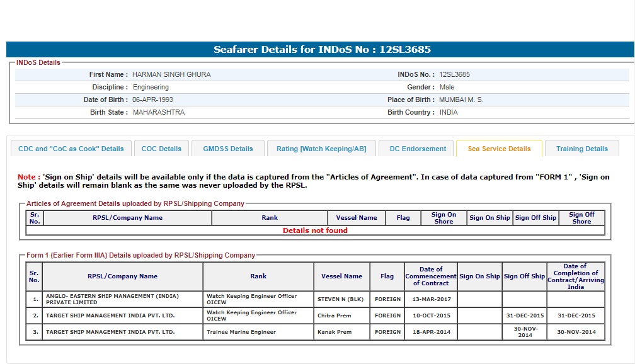Select the first name HARMAN SINGH GHURA

click(x=171, y=74)
